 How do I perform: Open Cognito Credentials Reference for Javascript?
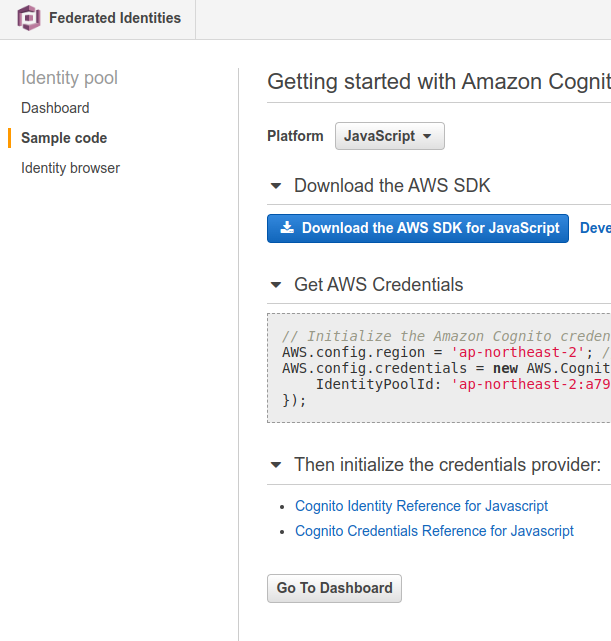(434, 531)
